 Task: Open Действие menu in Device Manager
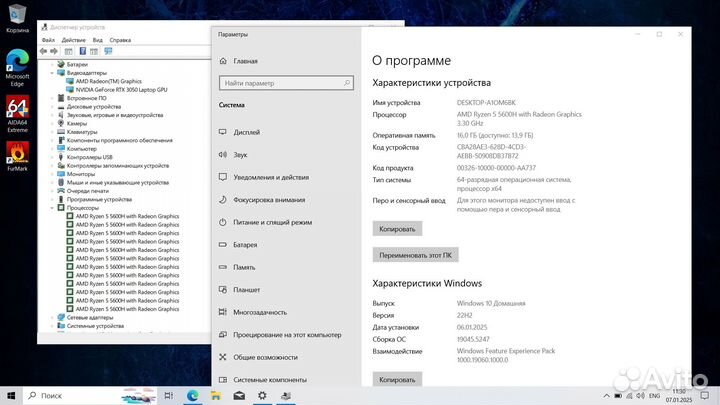73,40
